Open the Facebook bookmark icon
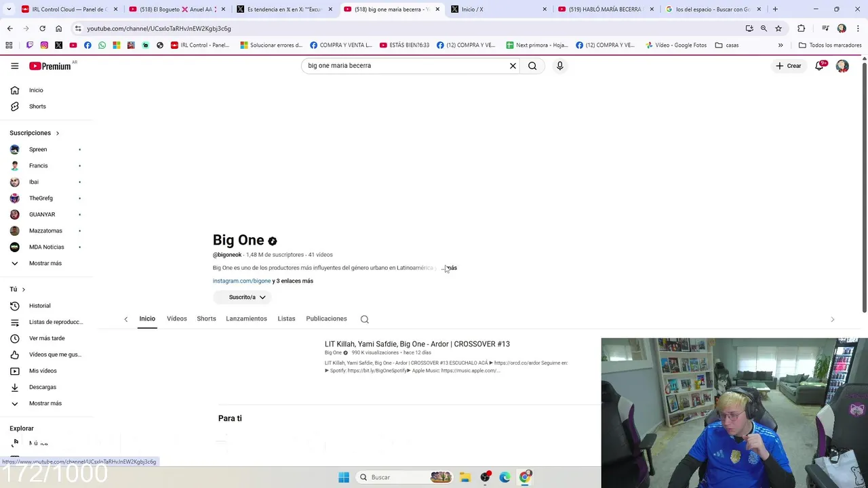 [x=87, y=45]
